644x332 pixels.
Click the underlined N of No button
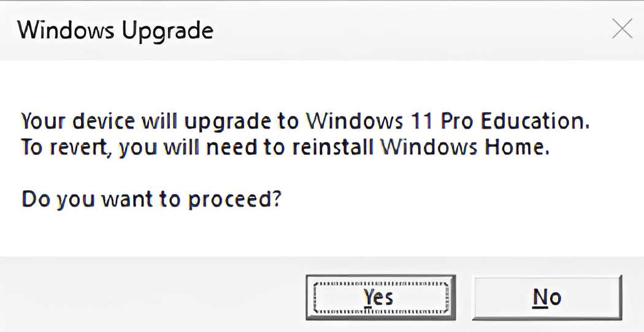click(540, 297)
